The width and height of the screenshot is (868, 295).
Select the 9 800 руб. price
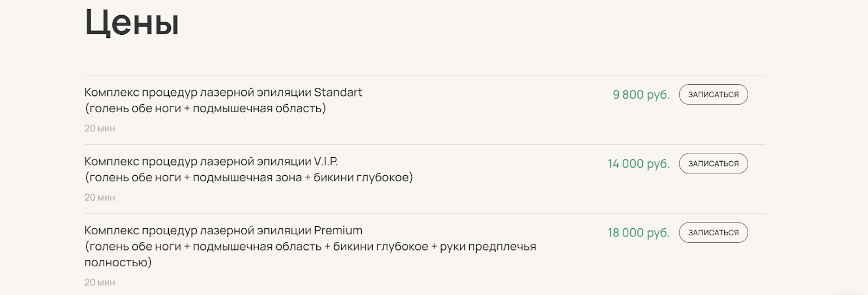[x=641, y=94]
